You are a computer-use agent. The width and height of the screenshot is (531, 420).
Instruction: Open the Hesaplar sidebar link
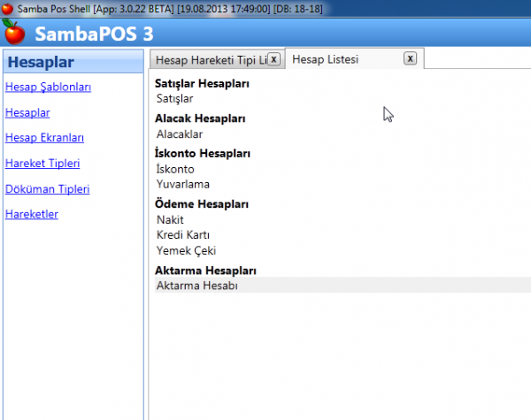tap(27, 112)
